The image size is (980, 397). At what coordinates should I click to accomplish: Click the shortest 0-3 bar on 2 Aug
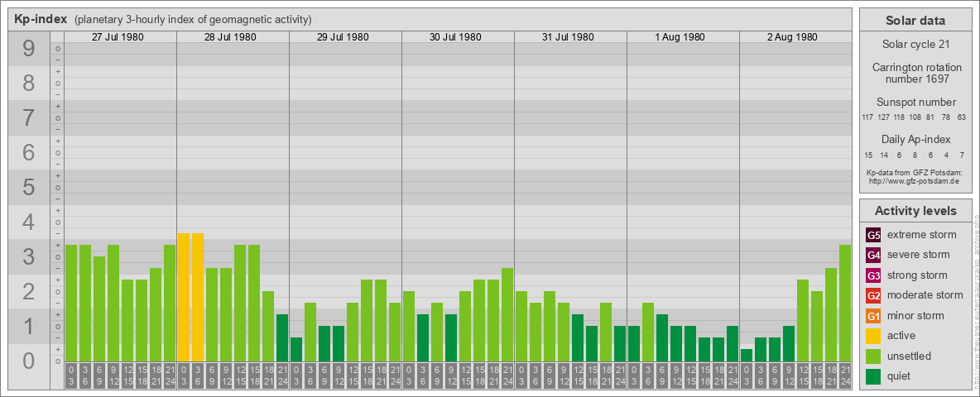(747, 355)
